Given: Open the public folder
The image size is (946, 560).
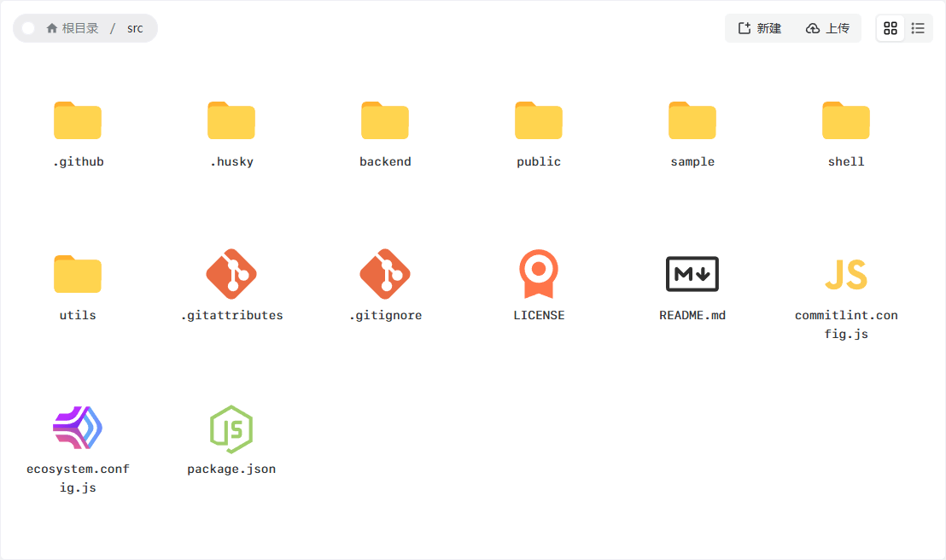Looking at the screenshot, I should click(x=539, y=121).
